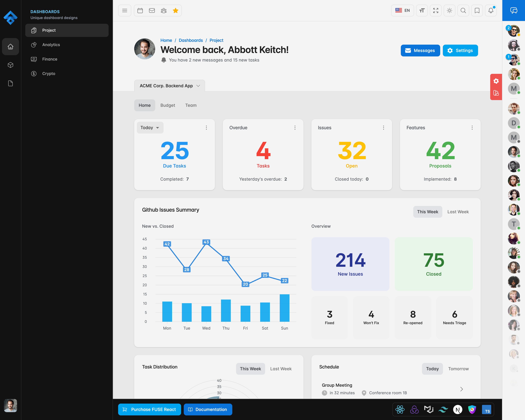Open the Today range dropdown
The height and width of the screenshot is (420, 525).
(x=150, y=128)
